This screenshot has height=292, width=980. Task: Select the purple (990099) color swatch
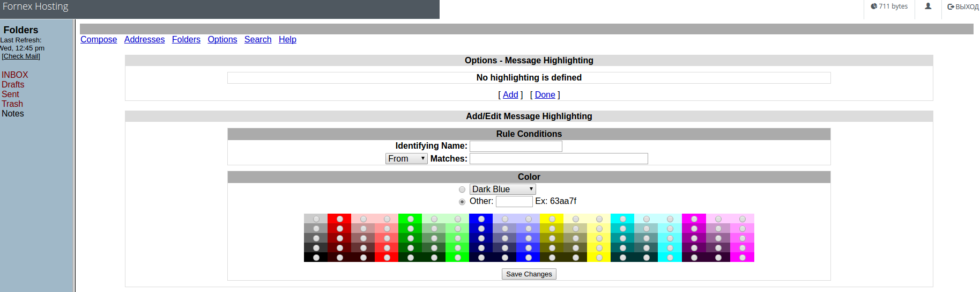pos(694,238)
